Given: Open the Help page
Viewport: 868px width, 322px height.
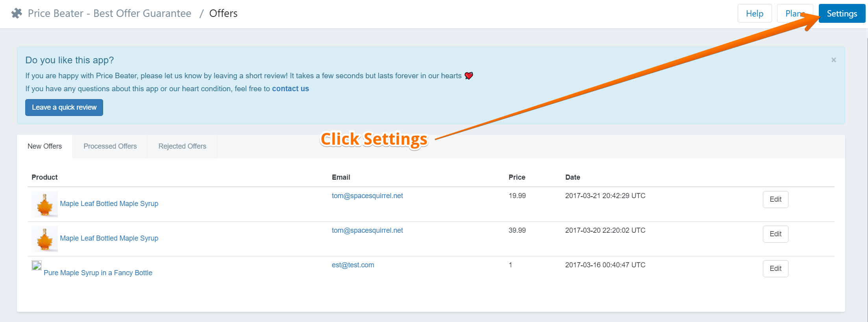Looking at the screenshot, I should (754, 13).
